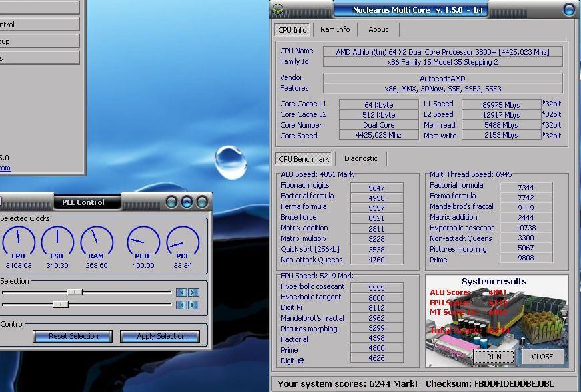
Task: Click the Features field listing SSE3
Action: tap(443, 89)
